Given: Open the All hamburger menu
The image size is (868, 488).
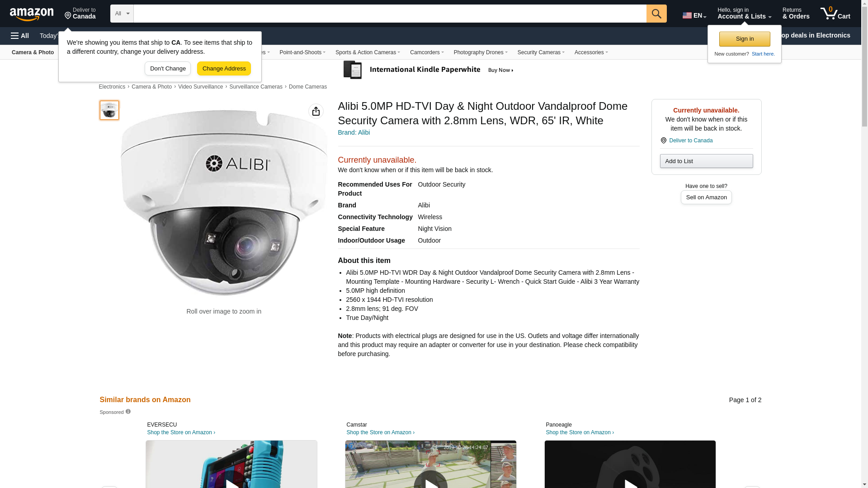Looking at the screenshot, I should [20, 36].
